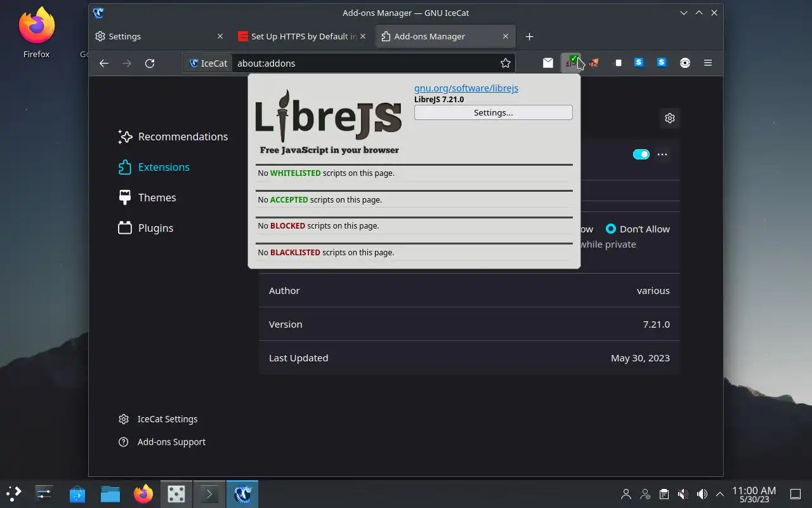Select Extensions in add-ons sidebar
Screen dimensions: 812x508
[x=154, y=167]
